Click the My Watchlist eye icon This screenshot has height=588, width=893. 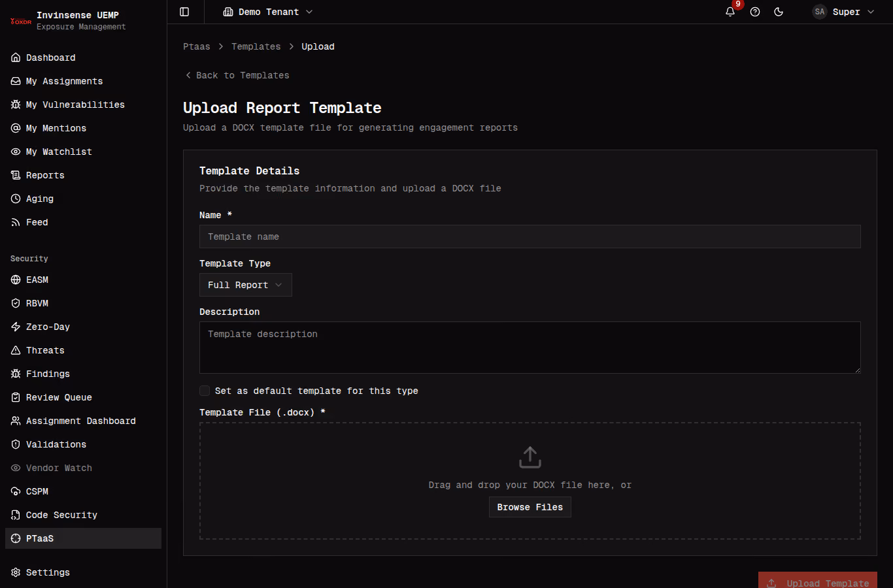[x=16, y=152]
